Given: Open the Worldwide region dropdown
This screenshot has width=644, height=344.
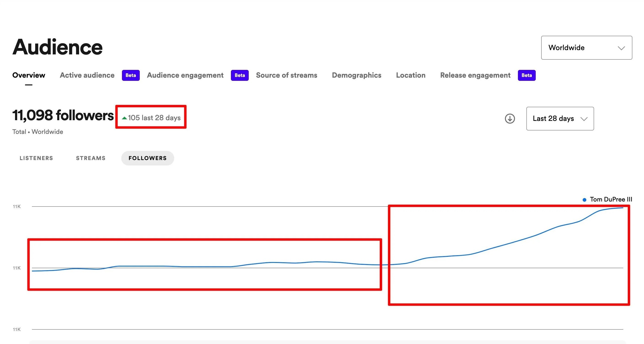Looking at the screenshot, I should click(x=586, y=48).
